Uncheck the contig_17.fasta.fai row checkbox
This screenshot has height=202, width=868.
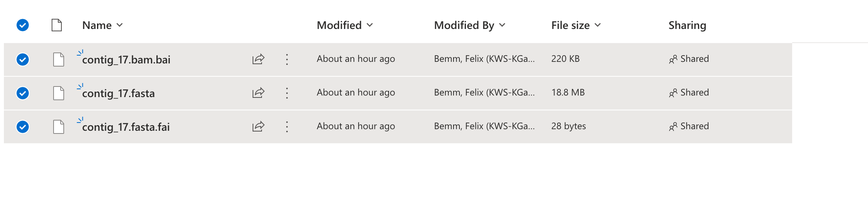pyautogui.click(x=23, y=127)
